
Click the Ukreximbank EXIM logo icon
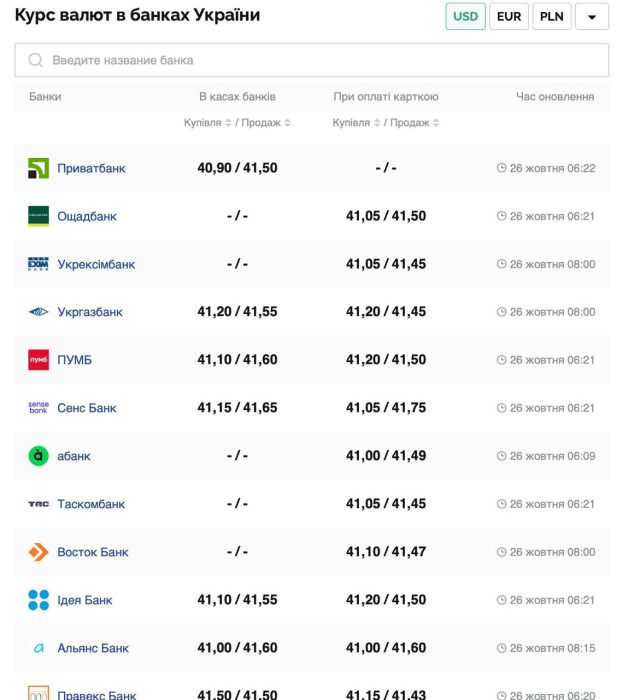(38, 264)
